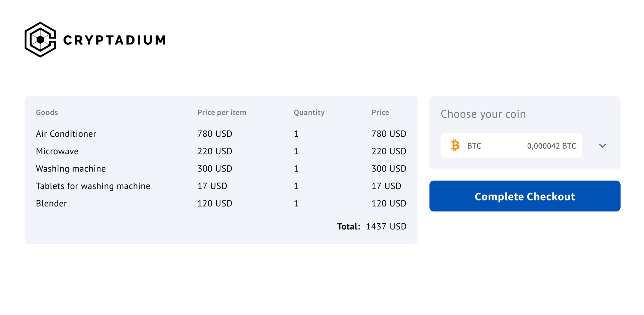Select the Air Conditioner item row

(66, 134)
